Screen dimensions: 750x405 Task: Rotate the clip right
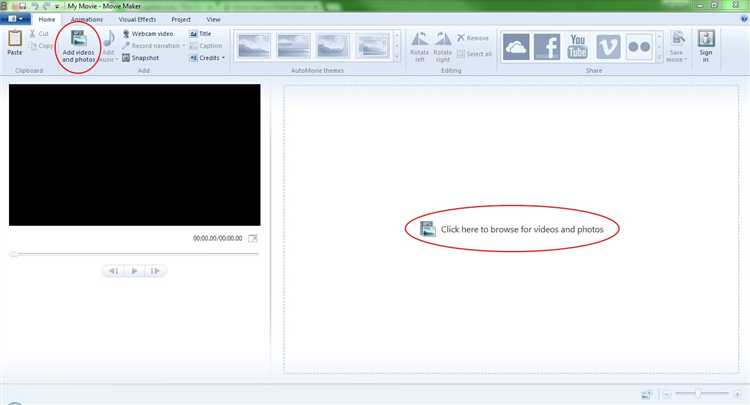tap(442, 46)
